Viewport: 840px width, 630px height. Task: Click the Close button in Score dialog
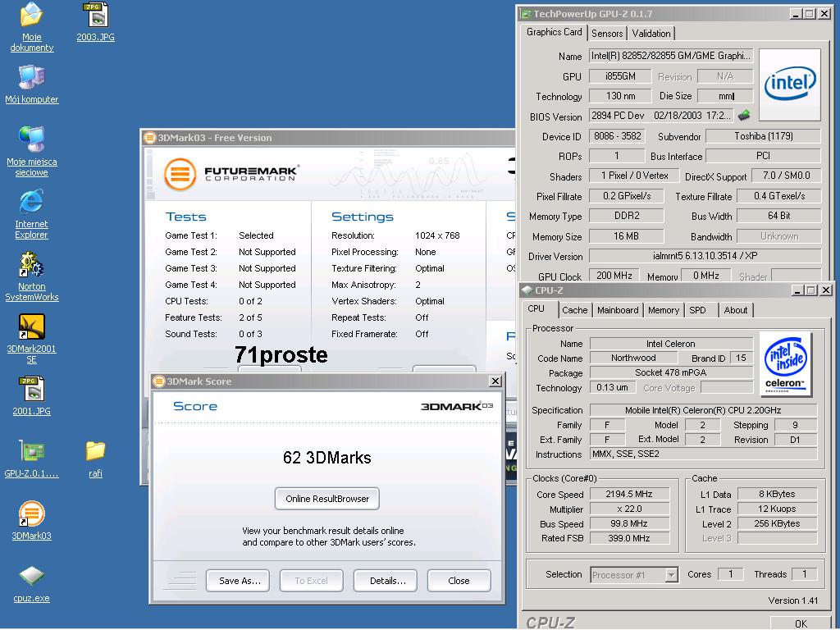point(459,581)
